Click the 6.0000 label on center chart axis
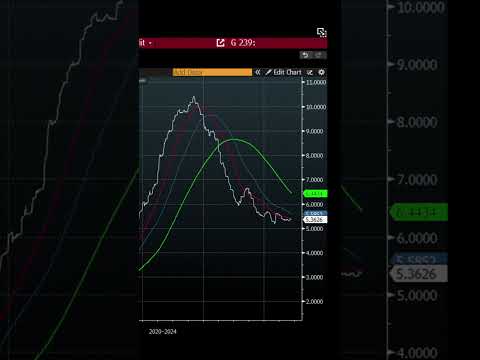 click(314, 204)
